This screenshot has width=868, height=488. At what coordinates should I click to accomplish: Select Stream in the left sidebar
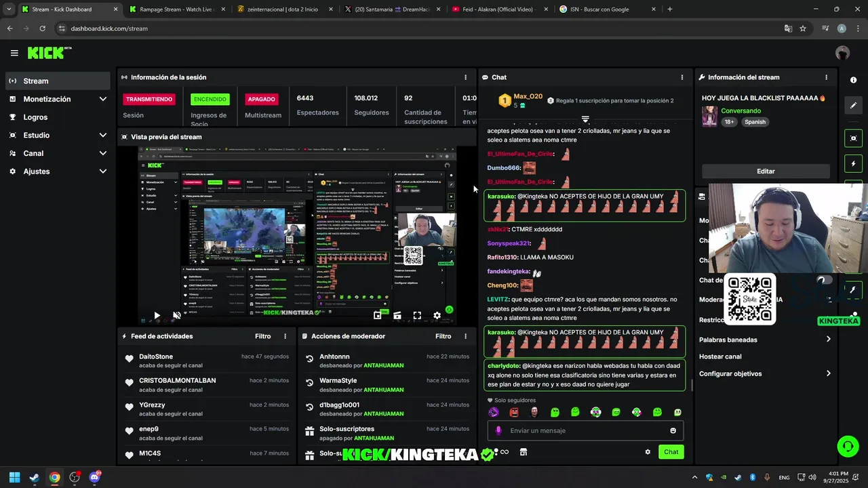click(x=58, y=81)
